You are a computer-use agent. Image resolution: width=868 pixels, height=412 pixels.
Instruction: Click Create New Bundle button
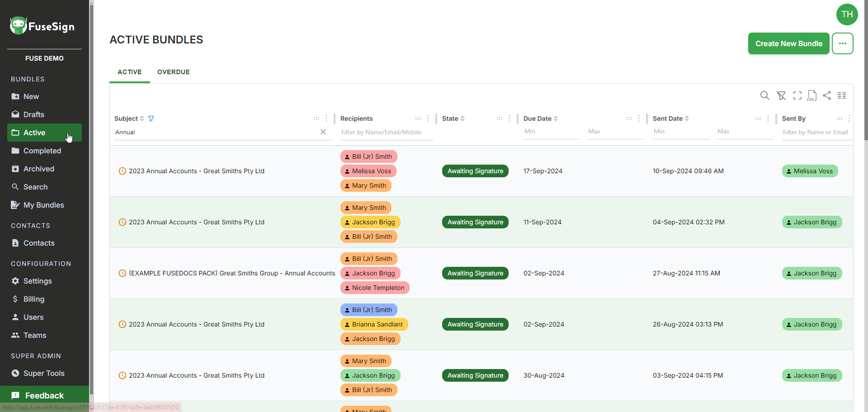[x=788, y=43]
